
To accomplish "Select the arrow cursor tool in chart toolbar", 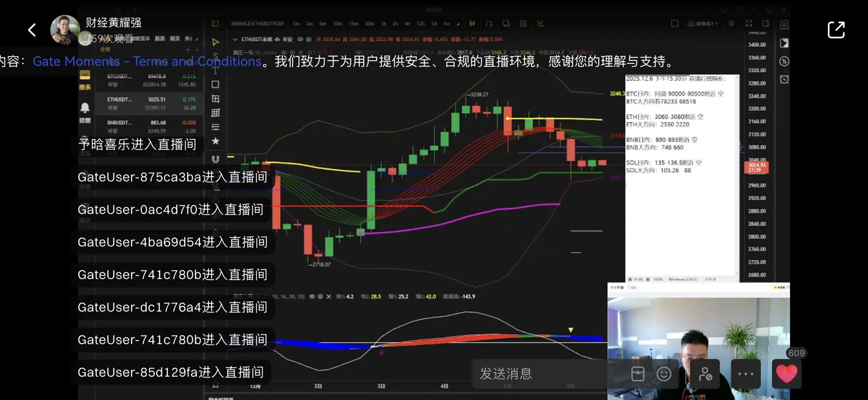I will coord(216,42).
